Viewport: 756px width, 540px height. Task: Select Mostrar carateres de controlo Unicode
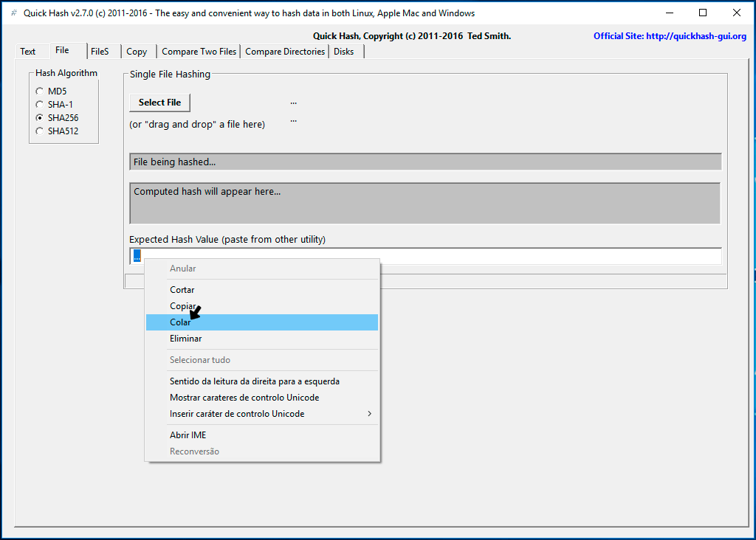262,398
